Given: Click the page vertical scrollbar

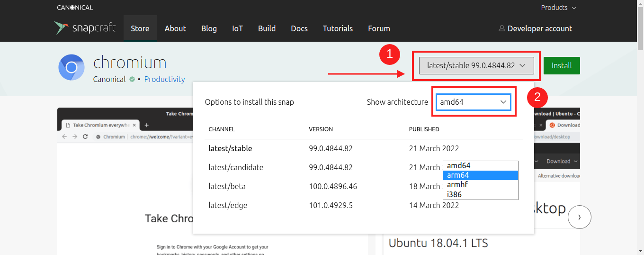Looking at the screenshot, I should [640, 128].
